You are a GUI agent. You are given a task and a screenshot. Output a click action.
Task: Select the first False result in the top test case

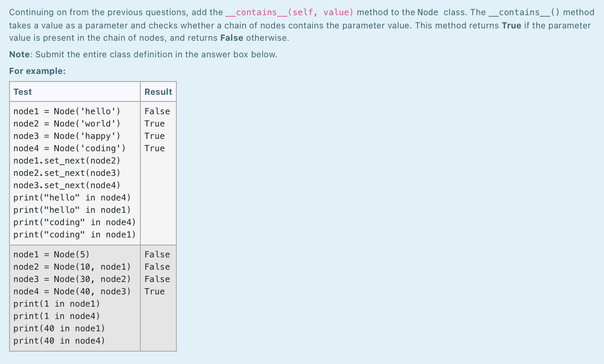pos(157,111)
